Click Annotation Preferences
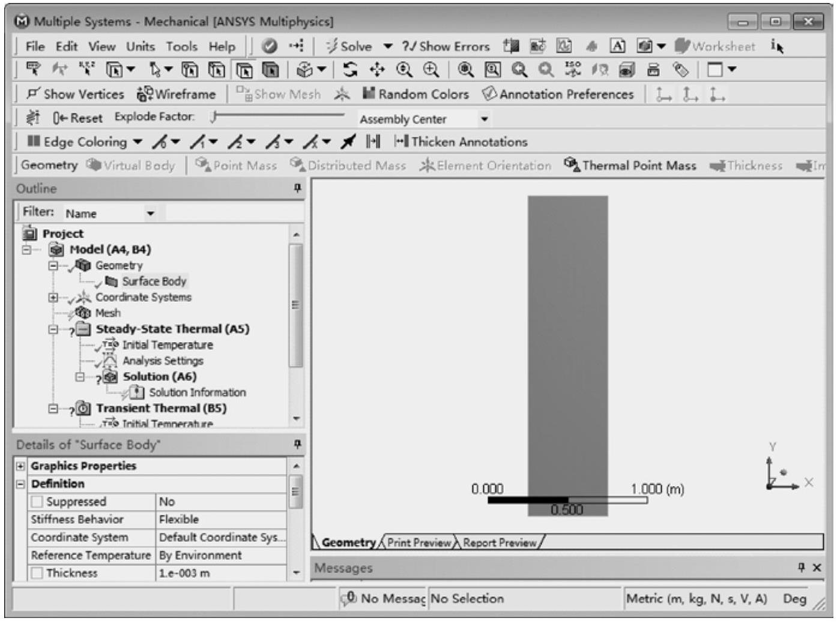The height and width of the screenshot is (624, 840). (558, 94)
